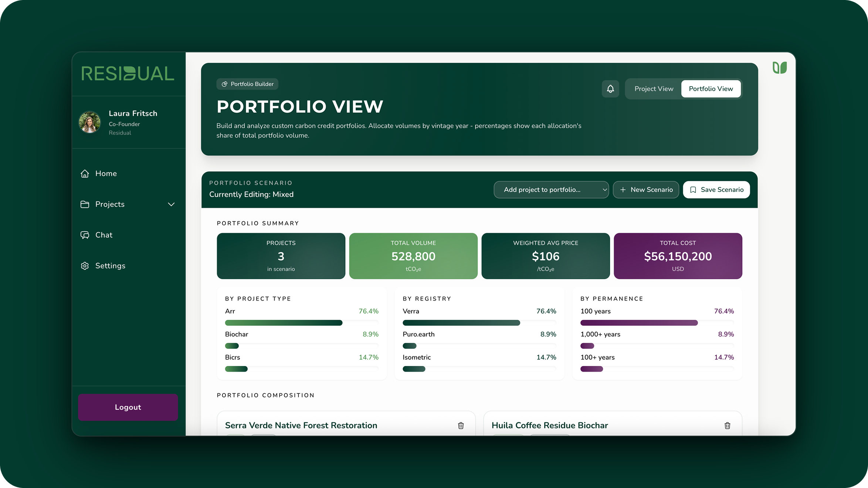Screen dimensions: 868x488
Task: Click the Total Cost card
Action: coord(678,256)
